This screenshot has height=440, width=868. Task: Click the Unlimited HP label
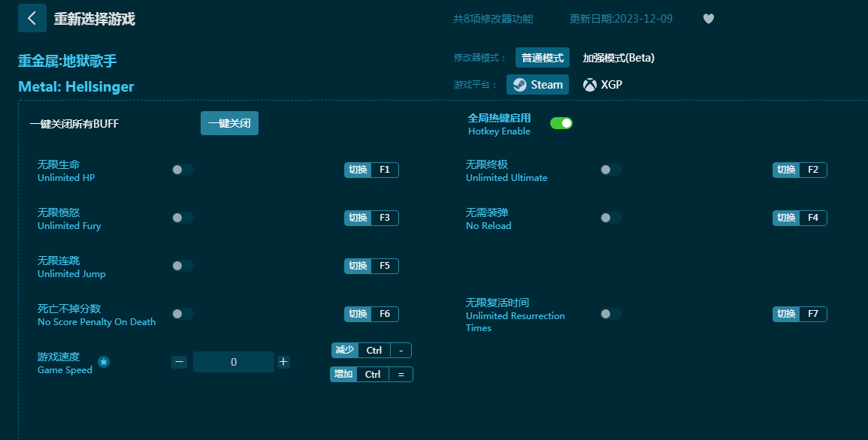pyautogui.click(x=66, y=177)
